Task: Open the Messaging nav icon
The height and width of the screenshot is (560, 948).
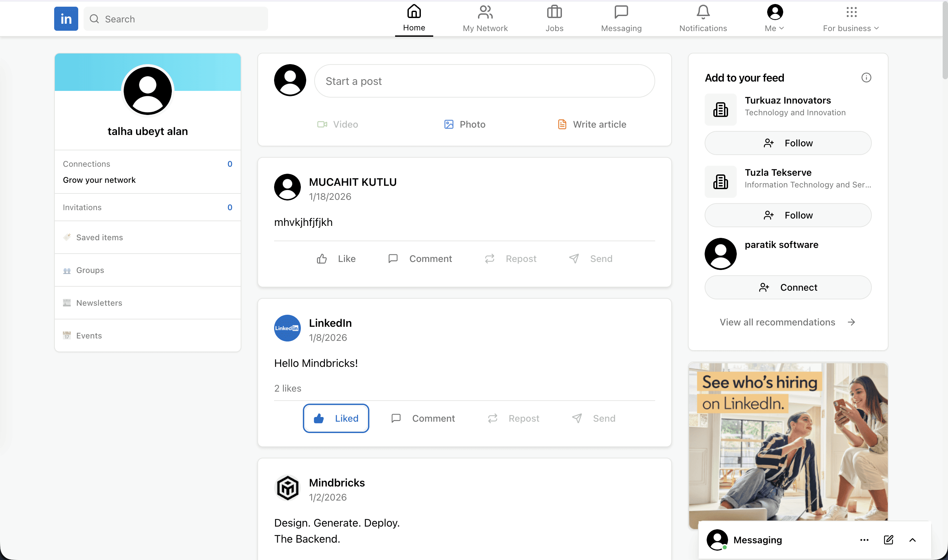Action: pos(621,12)
